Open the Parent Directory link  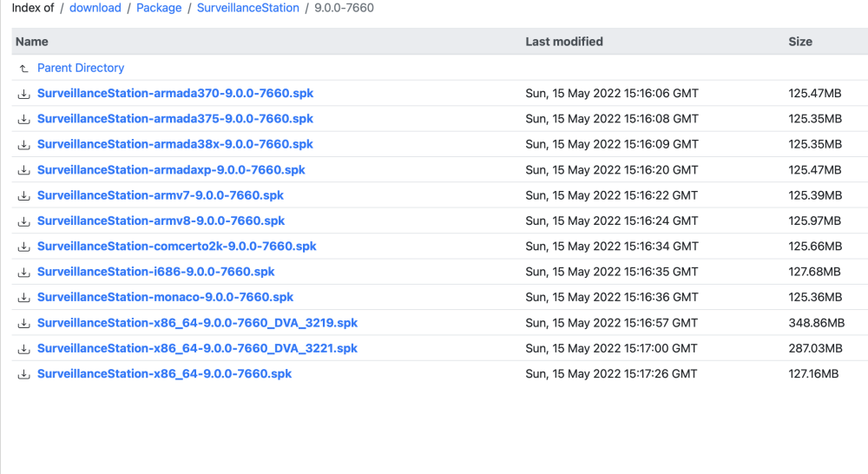(81, 68)
